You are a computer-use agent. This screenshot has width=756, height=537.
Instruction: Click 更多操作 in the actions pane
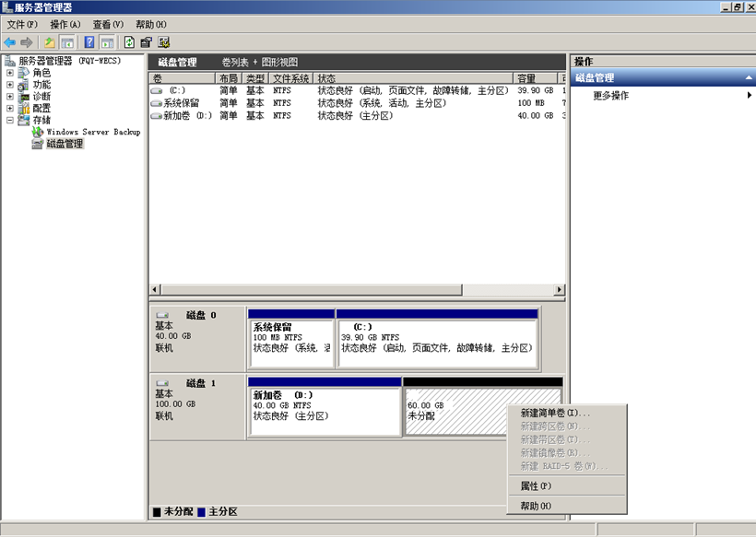pos(610,95)
